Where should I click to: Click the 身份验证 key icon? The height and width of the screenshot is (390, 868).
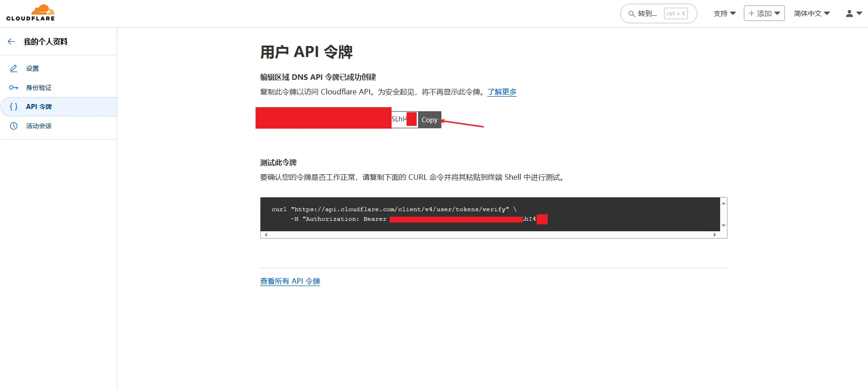coord(14,88)
